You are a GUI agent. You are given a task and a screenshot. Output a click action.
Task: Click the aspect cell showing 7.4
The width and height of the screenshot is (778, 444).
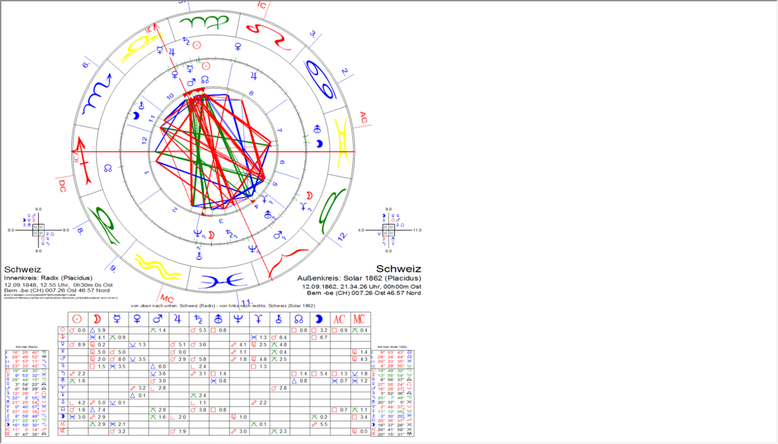click(x=97, y=410)
